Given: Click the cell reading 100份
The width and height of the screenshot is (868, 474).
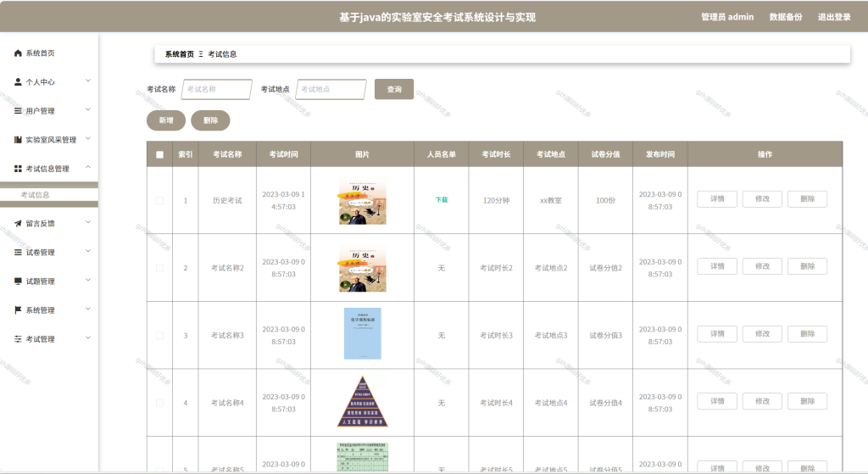Looking at the screenshot, I should (605, 200).
